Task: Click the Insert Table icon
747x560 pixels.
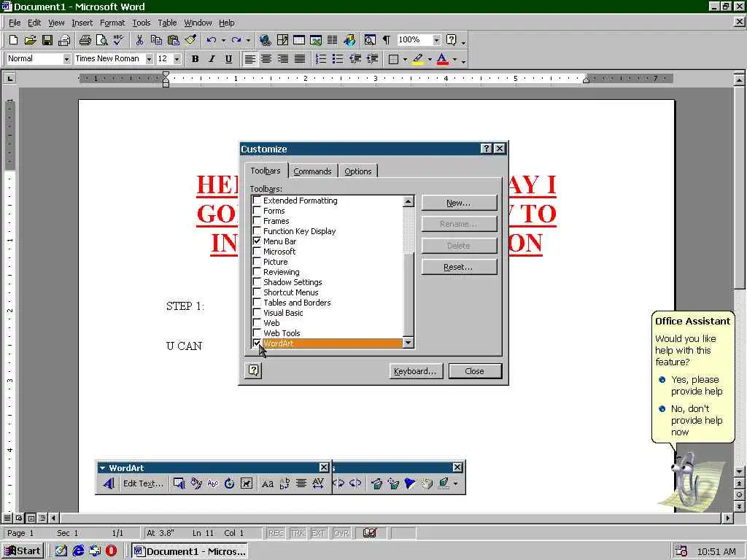Action: 298,40
